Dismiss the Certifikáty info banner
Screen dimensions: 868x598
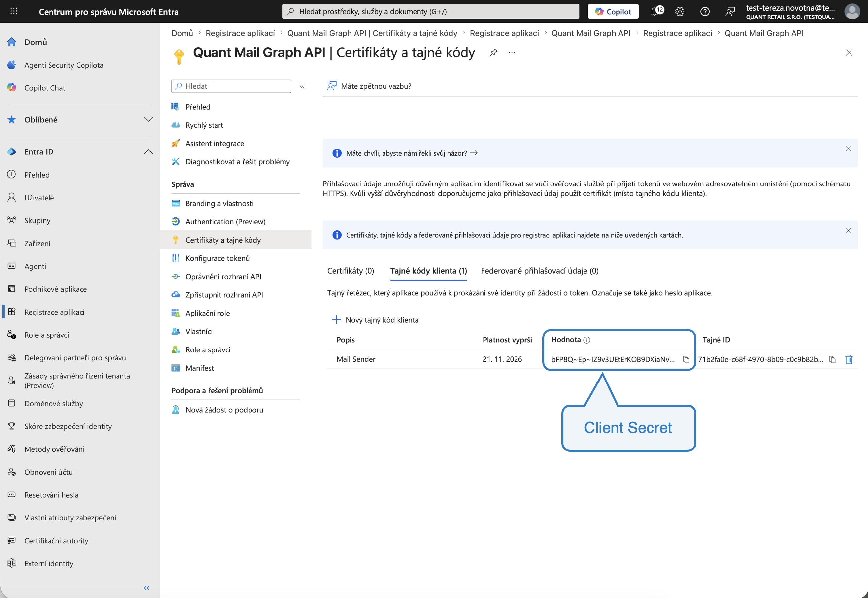(848, 230)
